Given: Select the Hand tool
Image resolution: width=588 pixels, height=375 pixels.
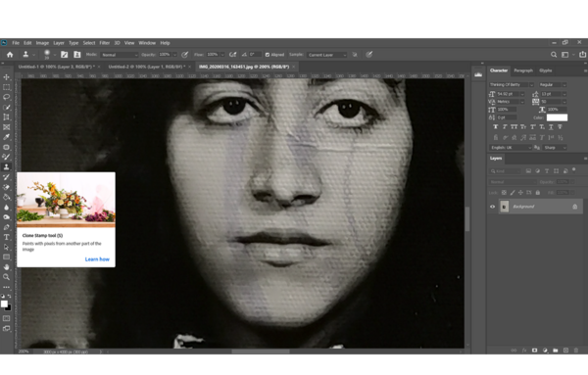Looking at the screenshot, I should click(7, 267).
